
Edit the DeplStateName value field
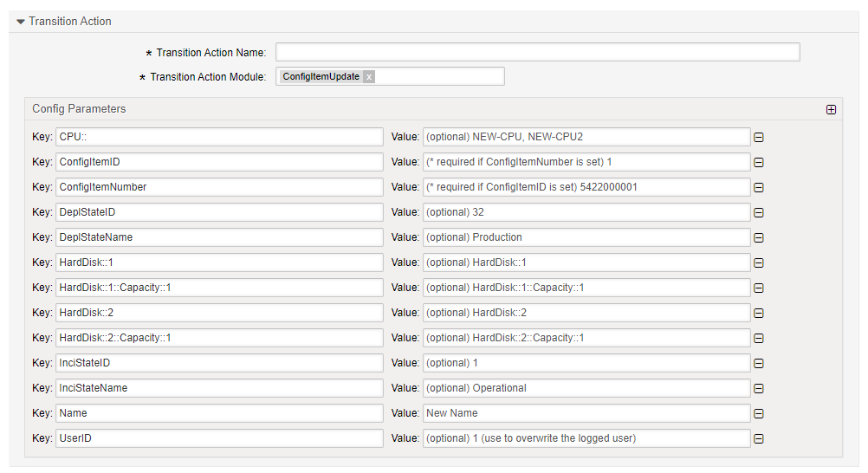(586, 237)
